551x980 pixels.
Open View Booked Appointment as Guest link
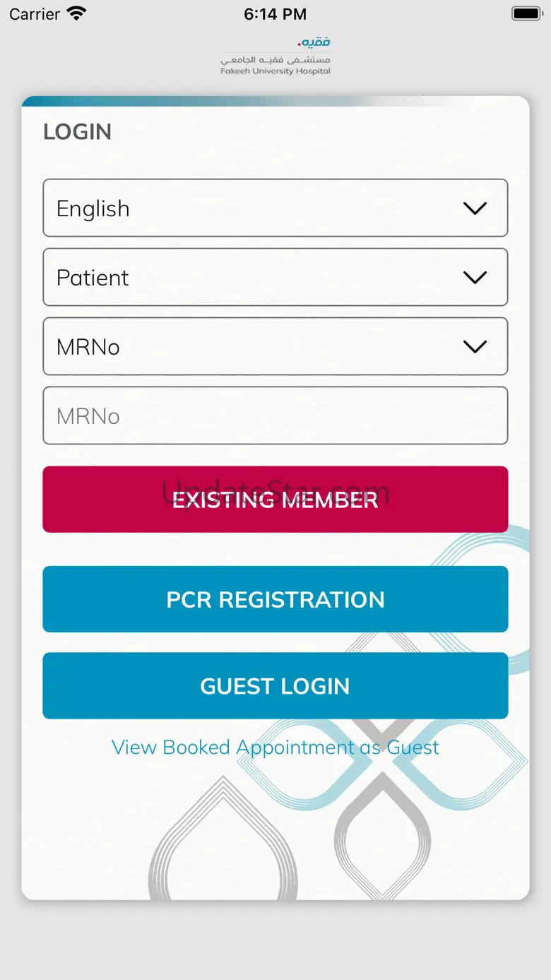pyautogui.click(x=275, y=748)
